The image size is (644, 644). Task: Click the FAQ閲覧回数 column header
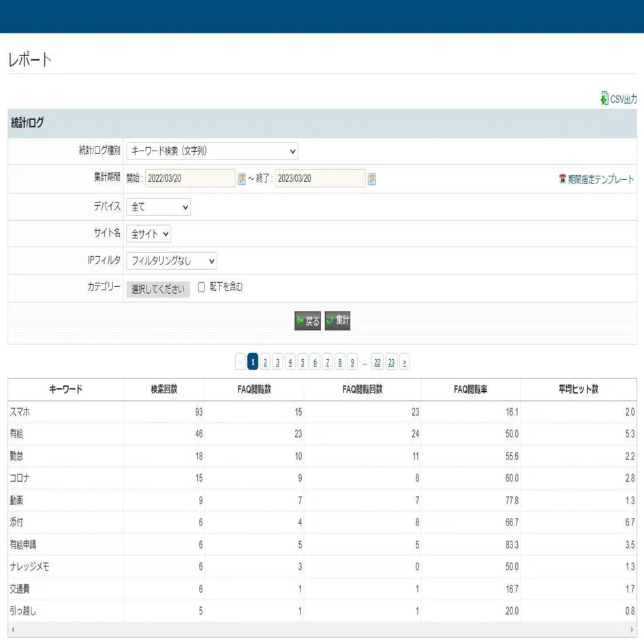coord(363,389)
